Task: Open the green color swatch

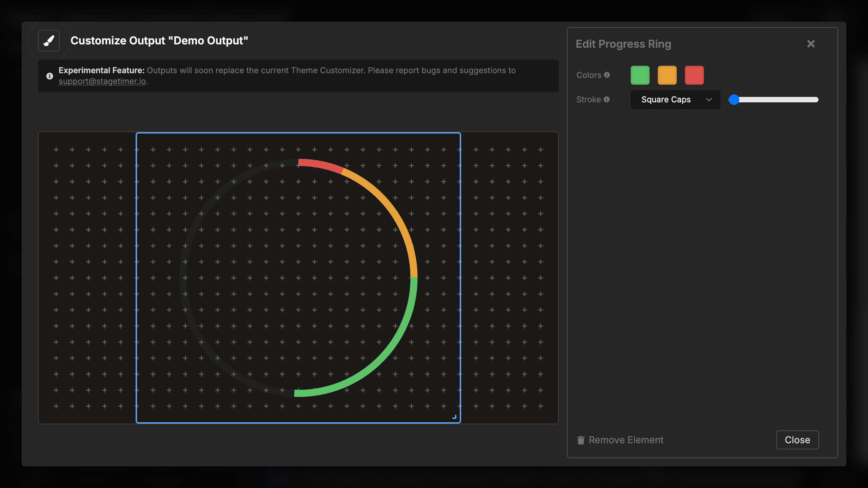Action: coord(640,75)
